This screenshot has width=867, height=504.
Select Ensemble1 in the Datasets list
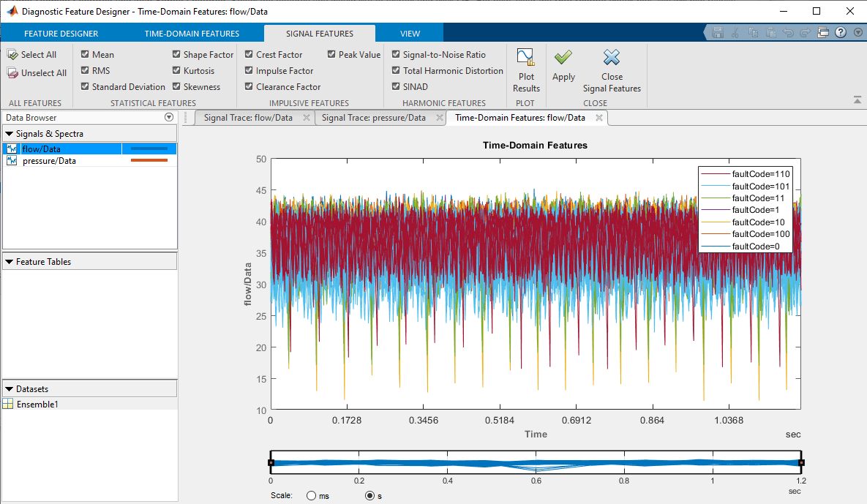37,404
